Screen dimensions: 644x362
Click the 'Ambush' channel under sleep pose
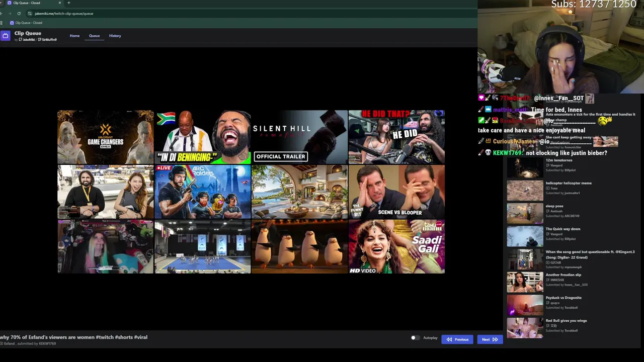(x=556, y=211)
